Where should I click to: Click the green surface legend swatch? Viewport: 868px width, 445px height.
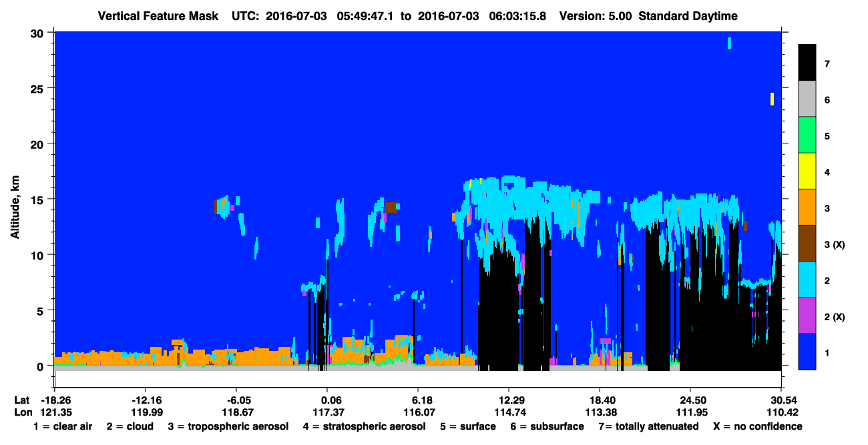[x=807, y=135]
